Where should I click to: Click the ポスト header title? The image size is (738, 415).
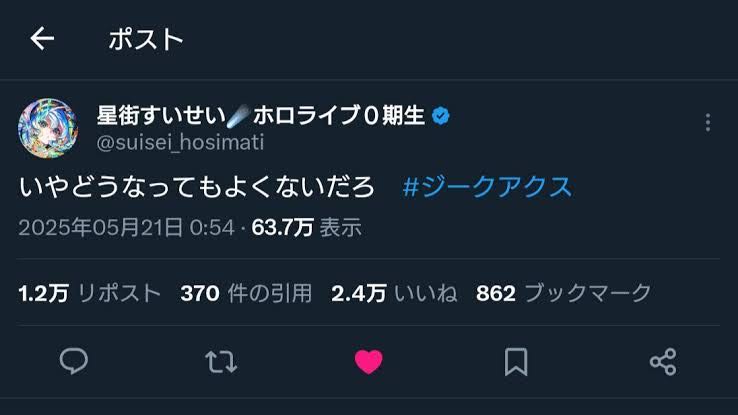pyautogui.click(x=146, y=39)
